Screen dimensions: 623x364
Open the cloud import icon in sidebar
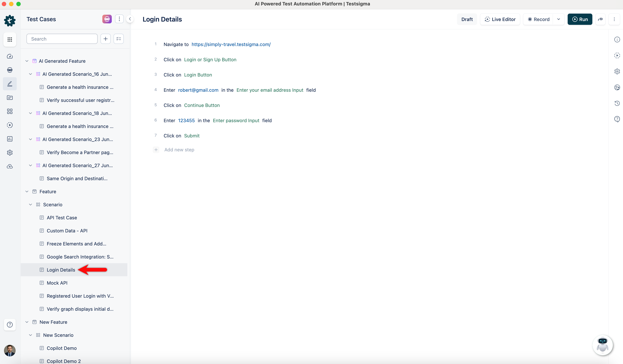click(10, 166)
